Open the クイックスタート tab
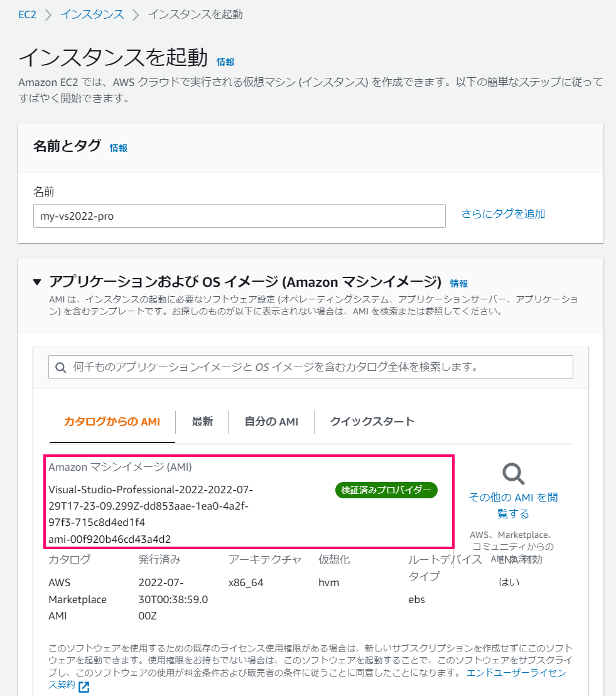Viewport: 616px width, 696px height. click(x=372, y=422)
